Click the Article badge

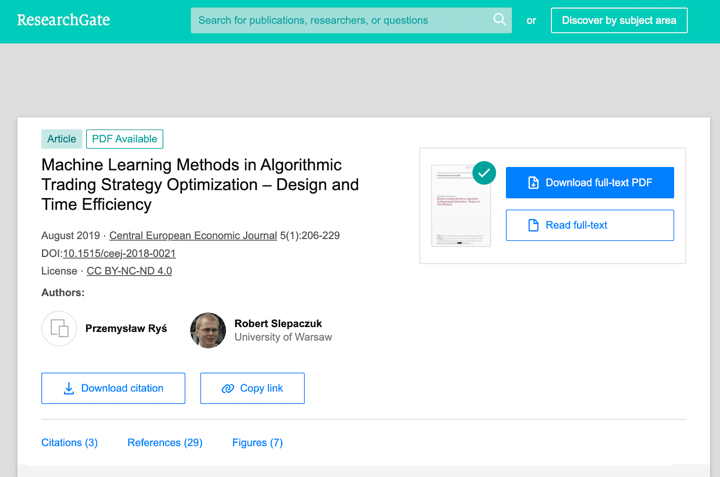pyautogui.click(x=62, y=139)
